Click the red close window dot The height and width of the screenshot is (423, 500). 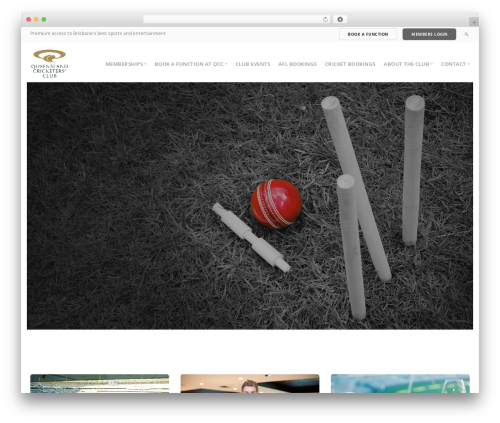pyautogui.click(x=29, y=19)
